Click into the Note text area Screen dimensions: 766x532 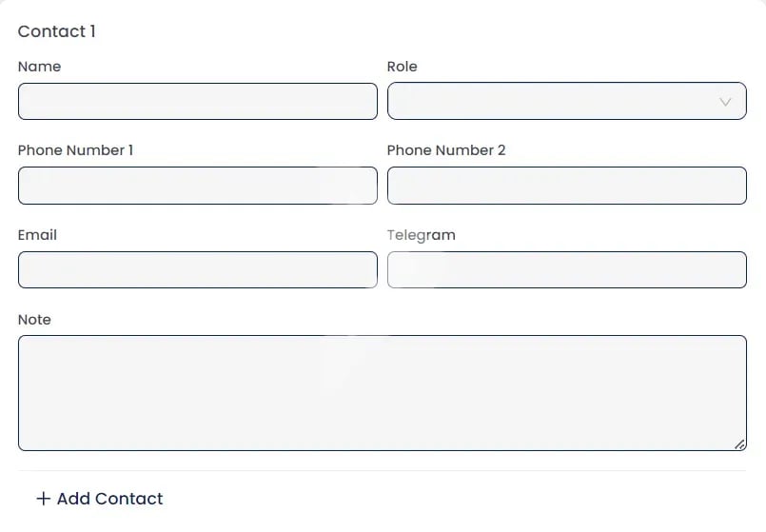click(381, 392)
